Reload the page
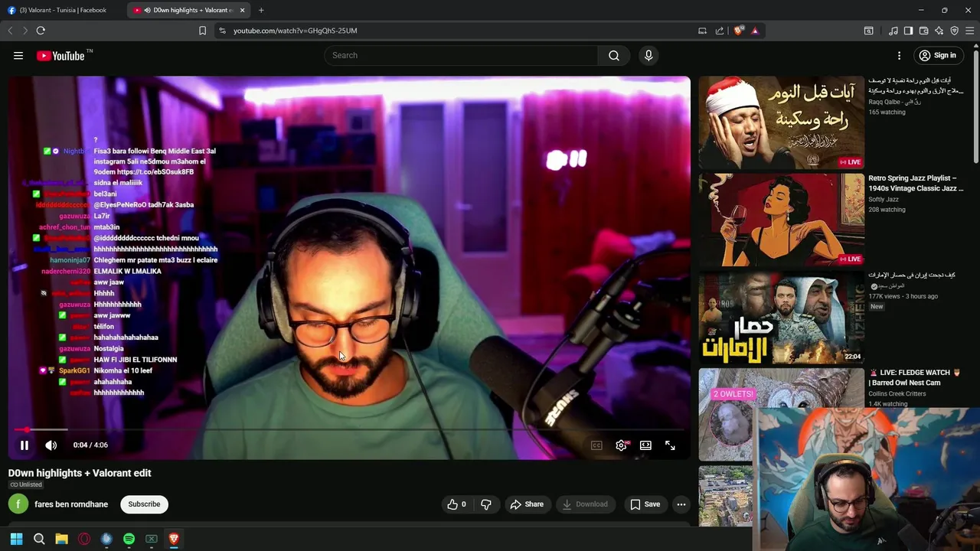Viewport: 980px width, 551px height. pos(41,31)
